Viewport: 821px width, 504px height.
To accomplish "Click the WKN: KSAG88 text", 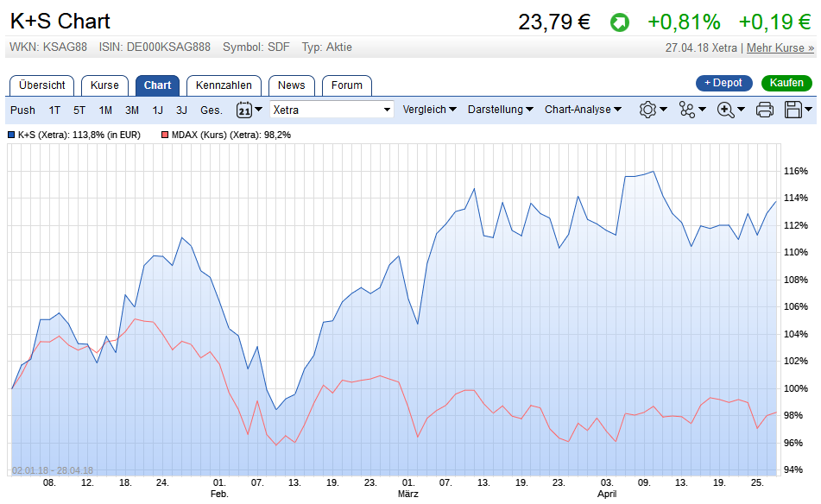I will 48,47.
